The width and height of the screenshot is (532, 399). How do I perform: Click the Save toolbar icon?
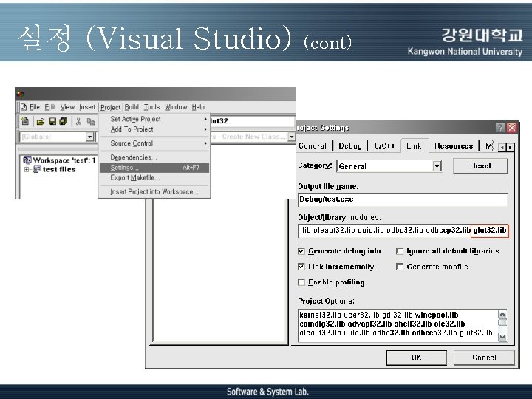click(52, 121)
